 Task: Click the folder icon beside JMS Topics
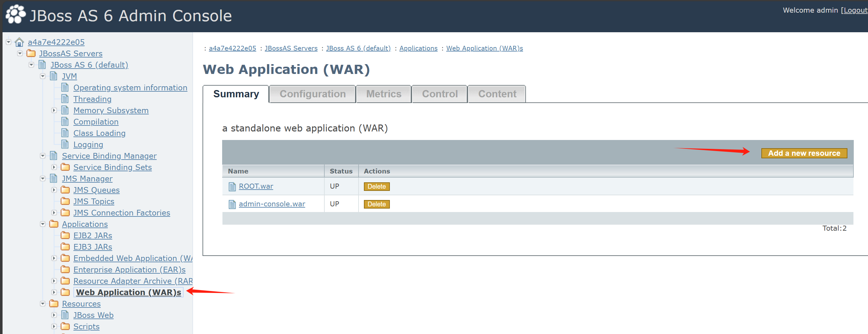tap(65, 201)
